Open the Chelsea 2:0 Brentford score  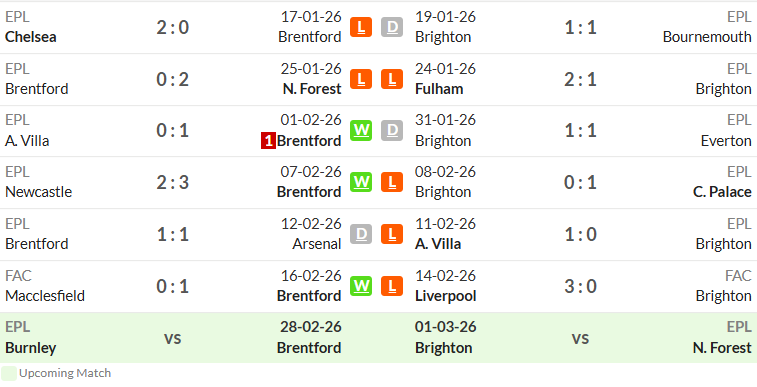coord(172,28)
